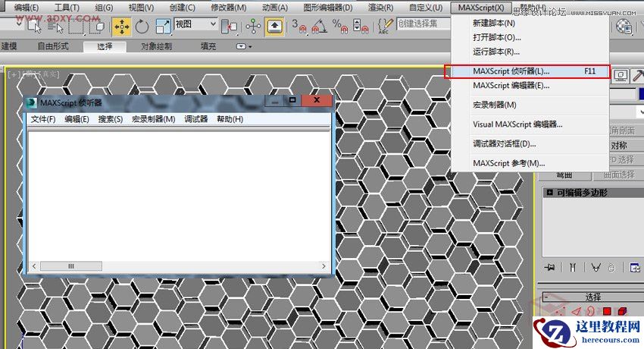Open 文件(F) menu in listener window
The image size is (644, 349).
click(43, 119)
